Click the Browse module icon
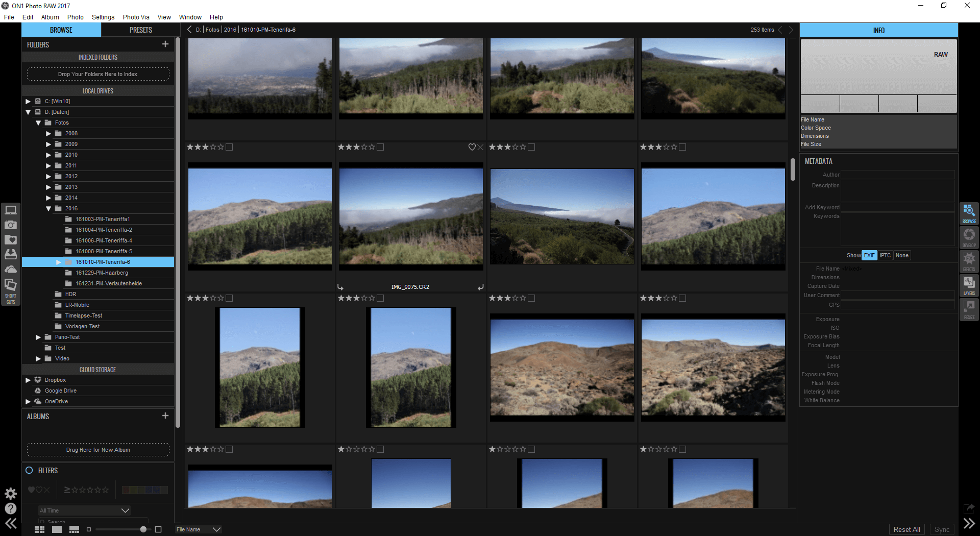This screenshot has width=980, height=536. click(x=969, y=213)
